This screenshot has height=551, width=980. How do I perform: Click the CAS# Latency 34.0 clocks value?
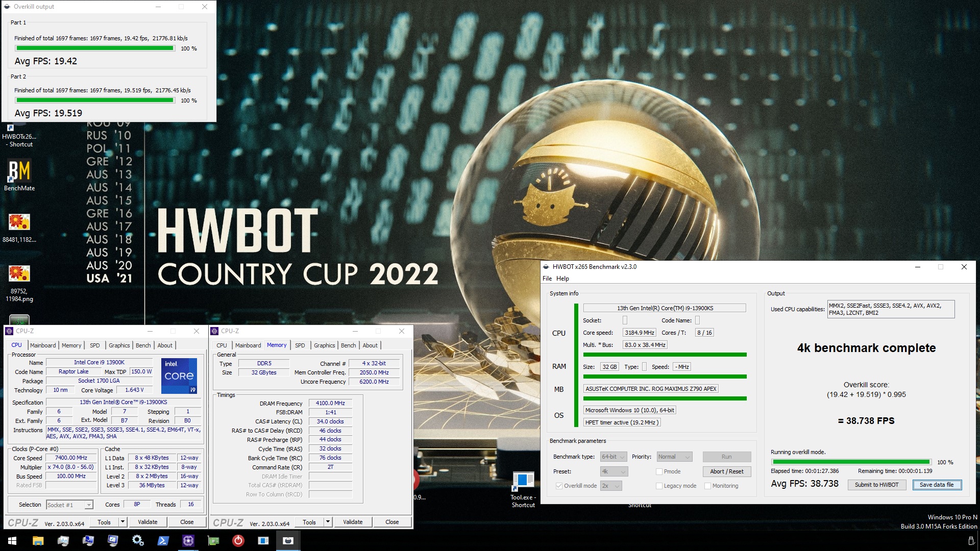point(330,421)
